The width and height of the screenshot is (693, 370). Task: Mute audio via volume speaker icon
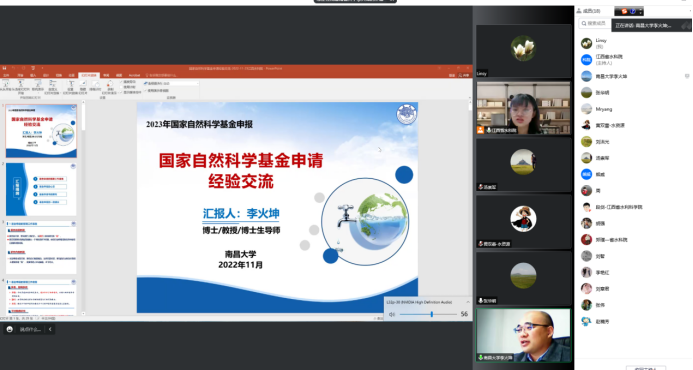point(392,314)
